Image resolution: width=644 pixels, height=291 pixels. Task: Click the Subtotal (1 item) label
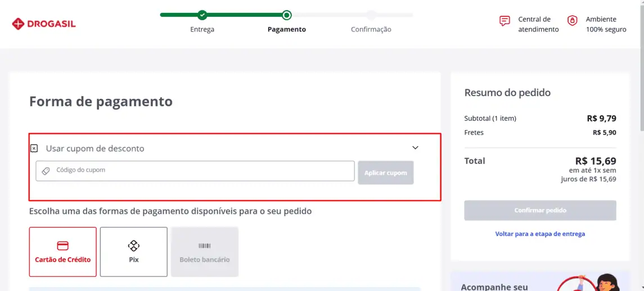tap(490, 119)
